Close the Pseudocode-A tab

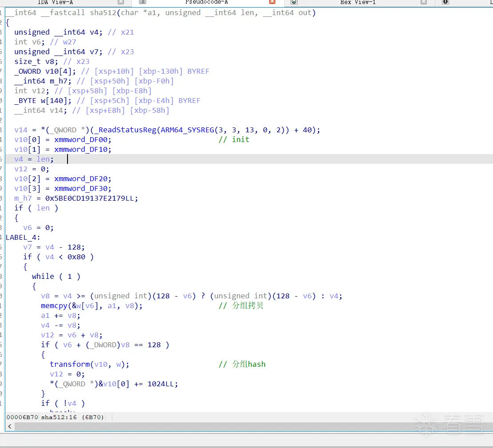272,2
